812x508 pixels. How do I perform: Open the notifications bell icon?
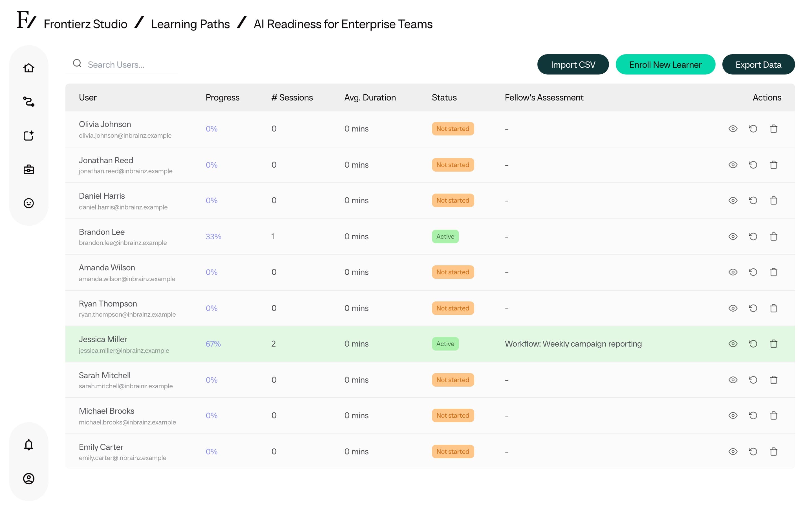[29, 444]
